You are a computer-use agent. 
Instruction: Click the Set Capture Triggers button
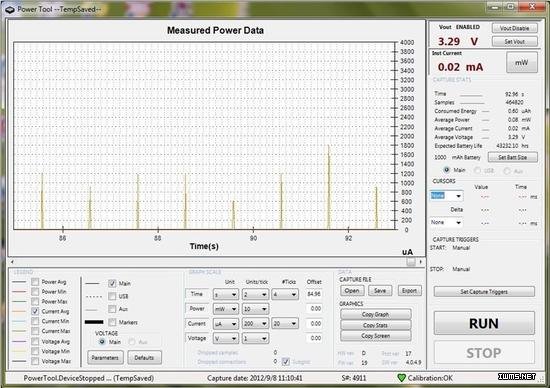tap(484, 292)
